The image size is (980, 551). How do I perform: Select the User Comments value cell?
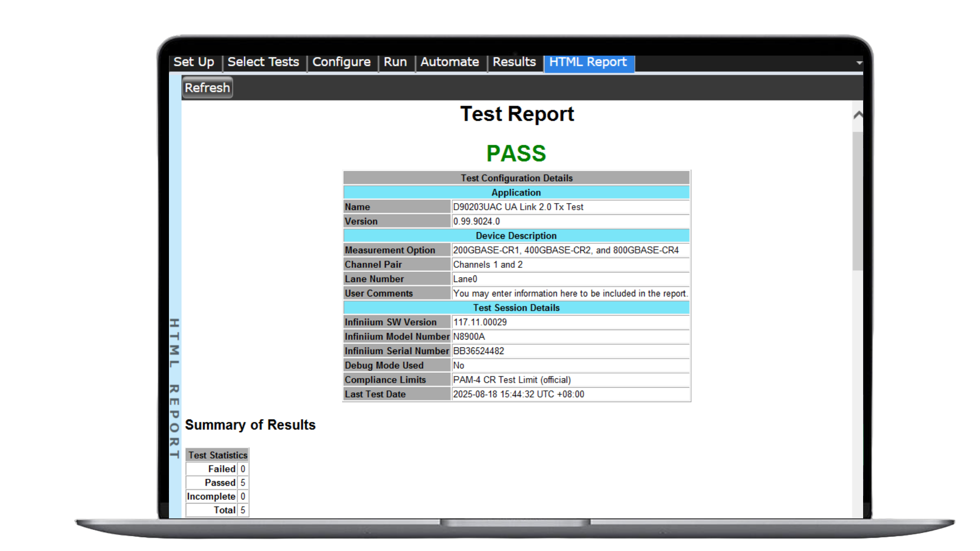571,293
